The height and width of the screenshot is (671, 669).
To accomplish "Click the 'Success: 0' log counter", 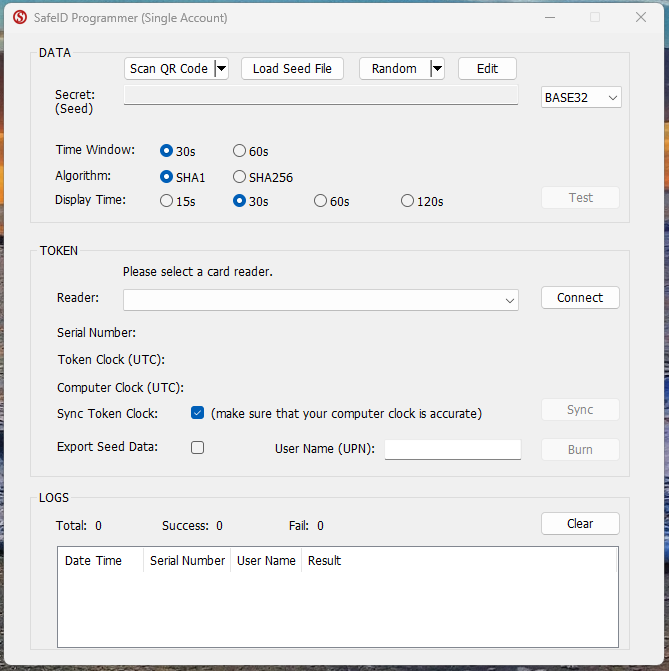I will tap(192, 526).
